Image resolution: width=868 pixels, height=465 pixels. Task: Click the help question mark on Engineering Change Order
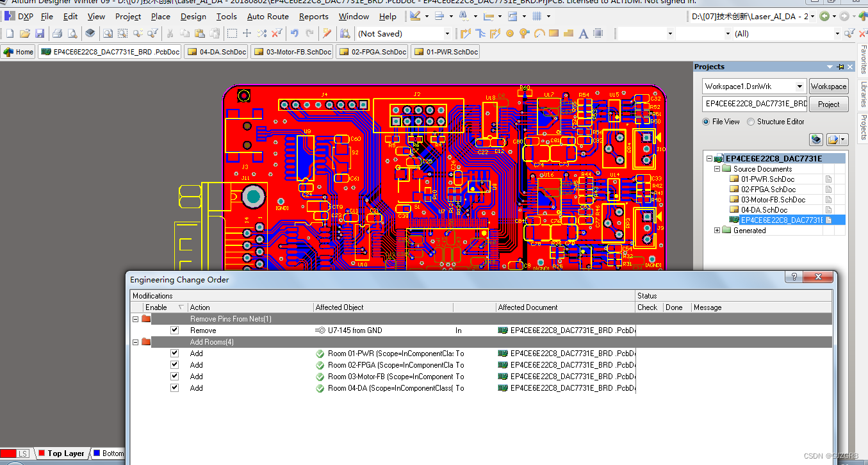[793, 277]
